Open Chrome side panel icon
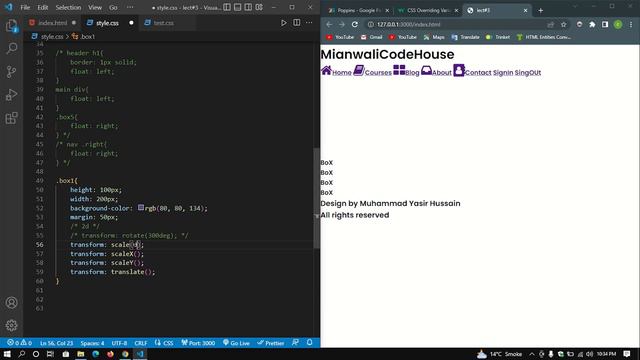This screenshot has width=640, height=360. pos(605,24)
